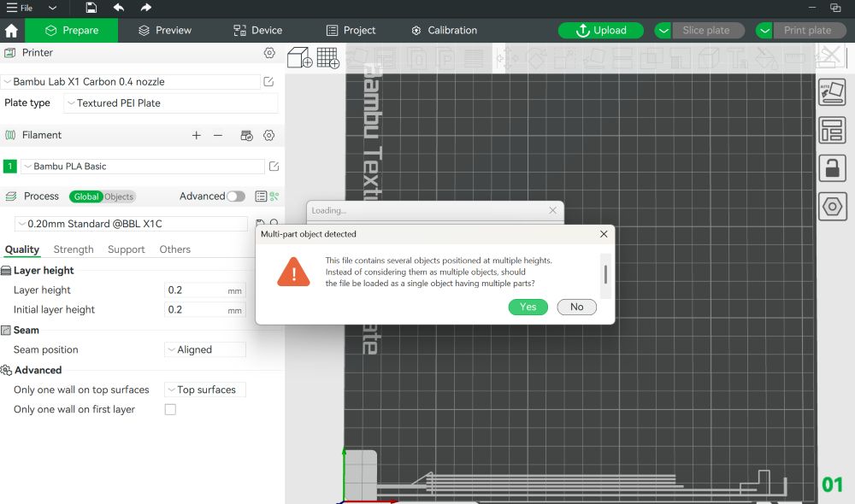Open dropdown arrow beside Slice plate
This screenshot has width=855, height=504.
pyautogui.click(x=663, y=31)
